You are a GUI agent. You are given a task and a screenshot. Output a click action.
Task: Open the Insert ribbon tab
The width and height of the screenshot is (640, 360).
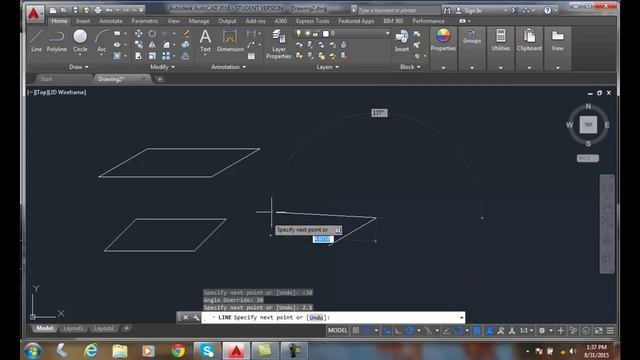pyautogui.click(x=83, y=21)
